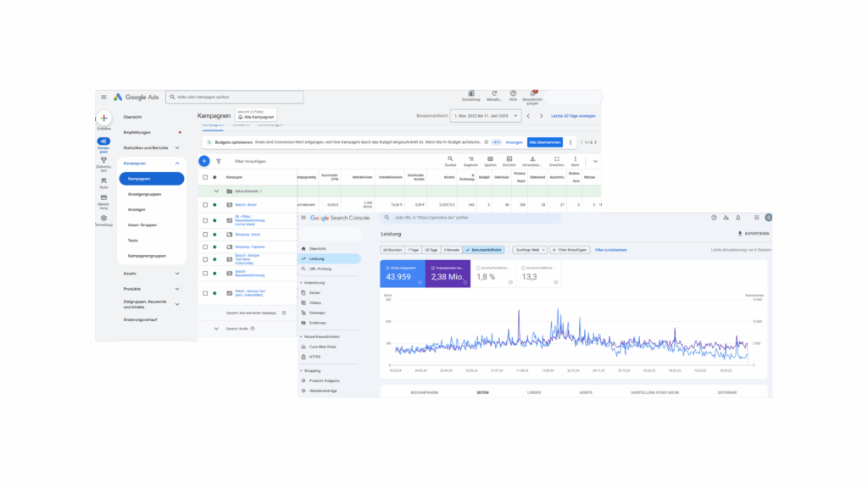Open Hilfe help icon in Google Ads
868x488 pixels.
click(513, 93)
